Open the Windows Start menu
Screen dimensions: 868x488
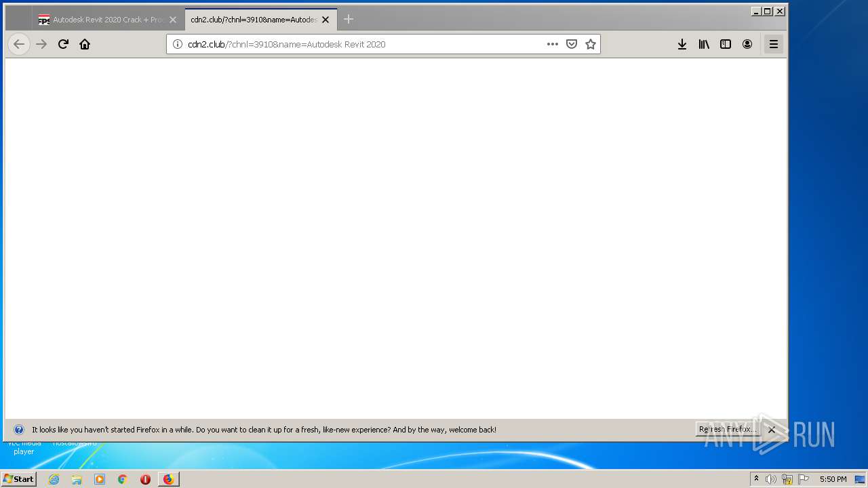[x=19, y=479]
